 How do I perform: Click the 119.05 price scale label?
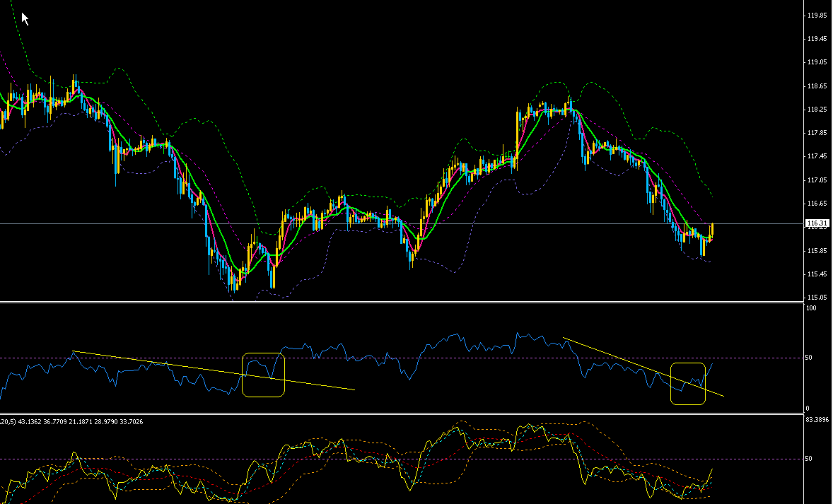pyautogui.click(x=817, y=62)
